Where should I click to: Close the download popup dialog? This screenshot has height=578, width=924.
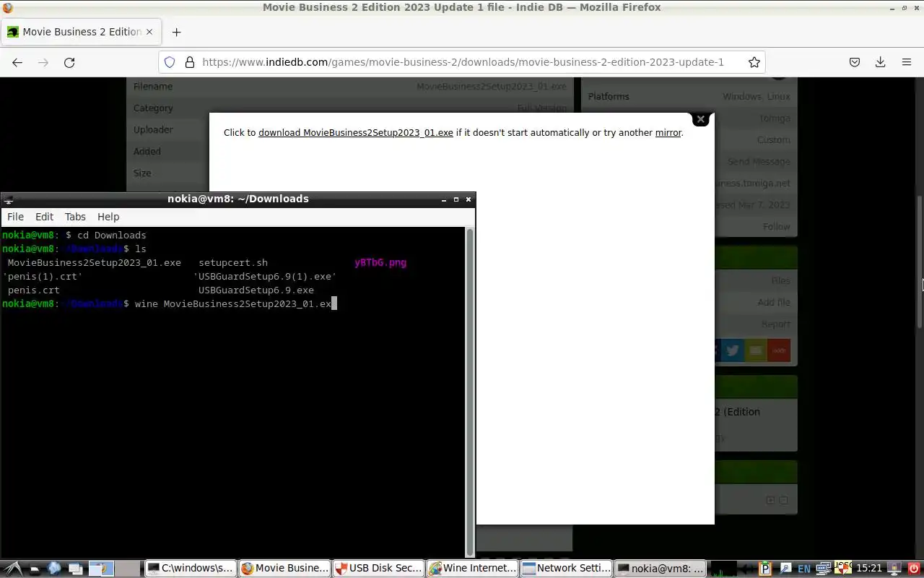[x=700, y=119]
